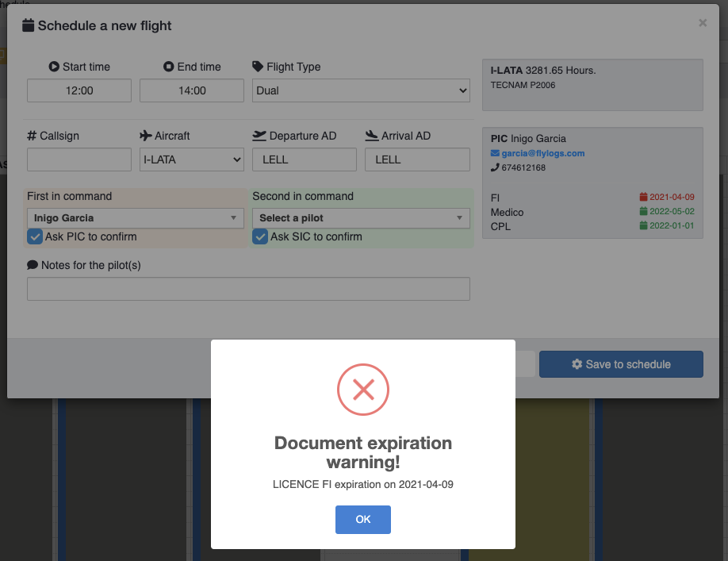The image size is (728, 561).
Task: Expand the Aircraft dropdown showing I-LATA
Action: tap(191, 159)
